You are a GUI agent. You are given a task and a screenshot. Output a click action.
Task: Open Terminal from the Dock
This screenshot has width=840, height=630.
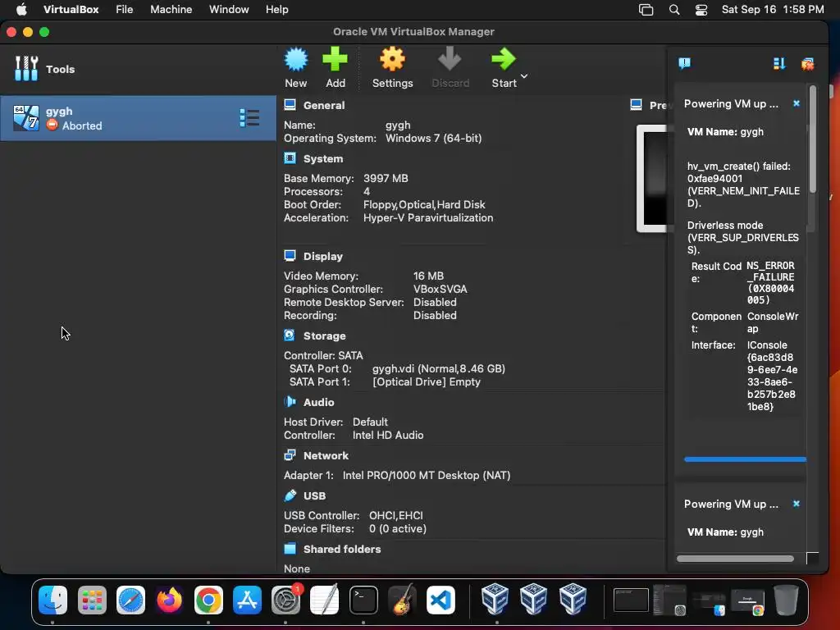click(x=363, y=600)
